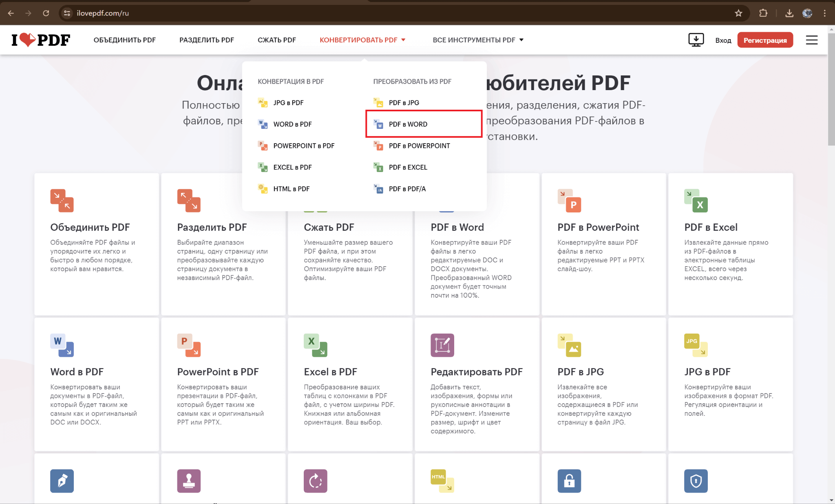Screen dimensions: 835x504
Task: Select РАЗДЕЛИТЬ PDF in the menu bar
Action: (206, 40)
